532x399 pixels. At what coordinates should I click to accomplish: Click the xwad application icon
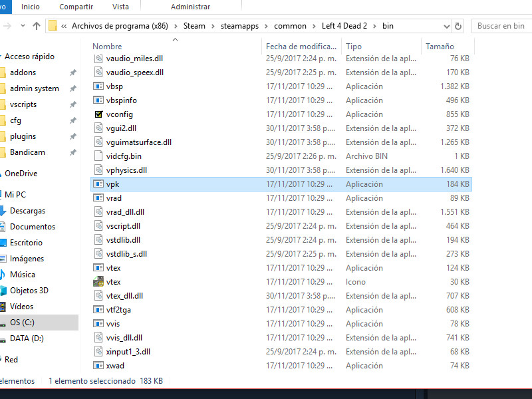pos(98,365)
